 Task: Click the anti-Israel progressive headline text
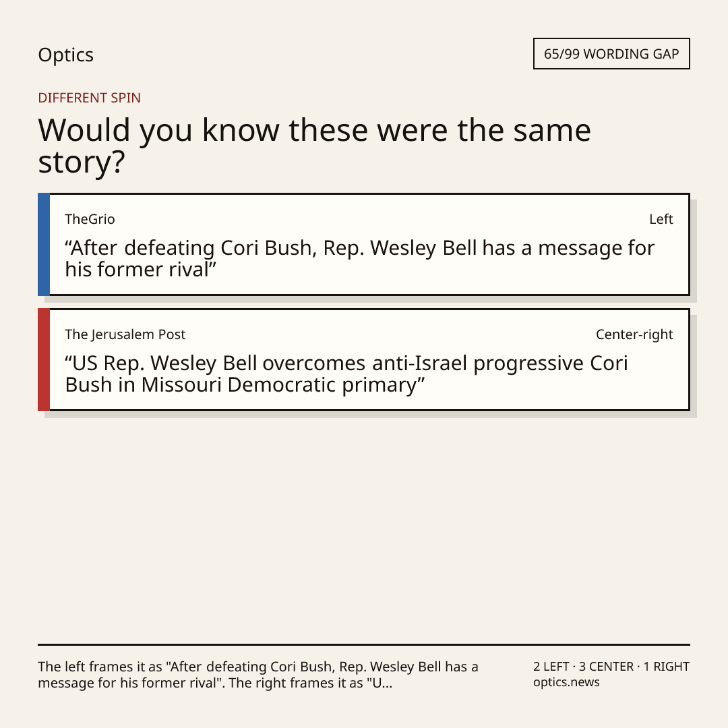click(346, 373)
